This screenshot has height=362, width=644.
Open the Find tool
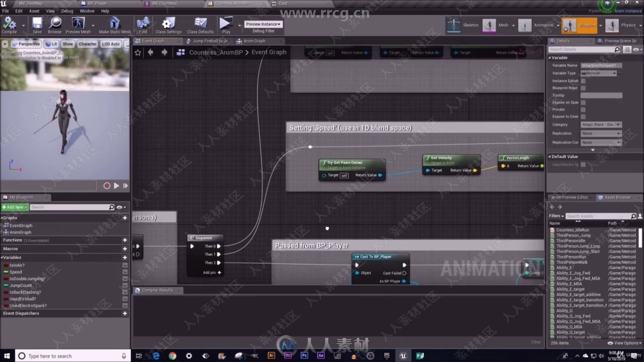click(x=143, y=25)
